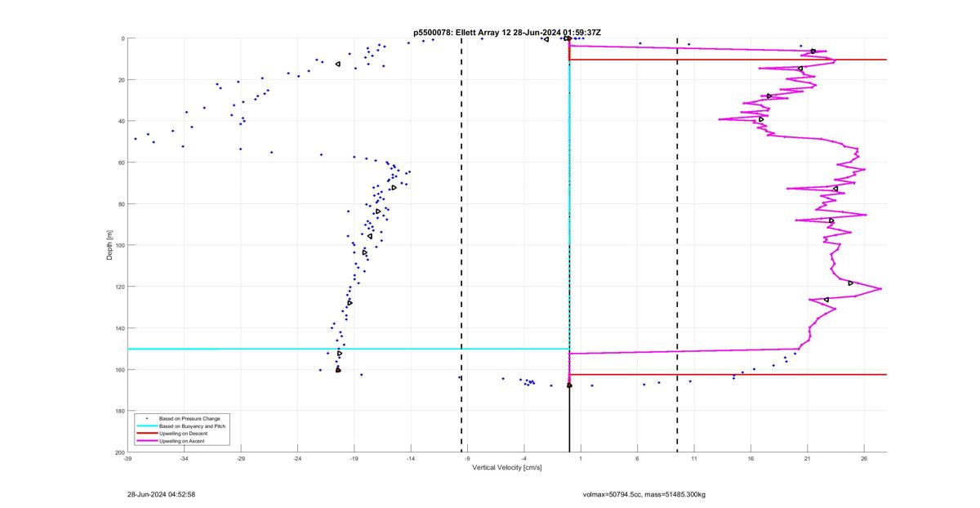Click the right dashed vertical line near 9.5 cm/s
The width and height of the screenshot is (980, 508).
(677, 245)
